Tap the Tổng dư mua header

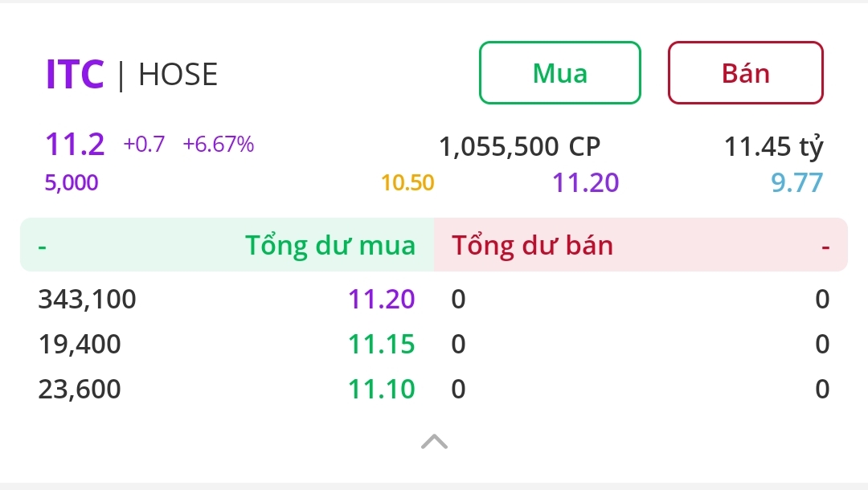point(330,245)
